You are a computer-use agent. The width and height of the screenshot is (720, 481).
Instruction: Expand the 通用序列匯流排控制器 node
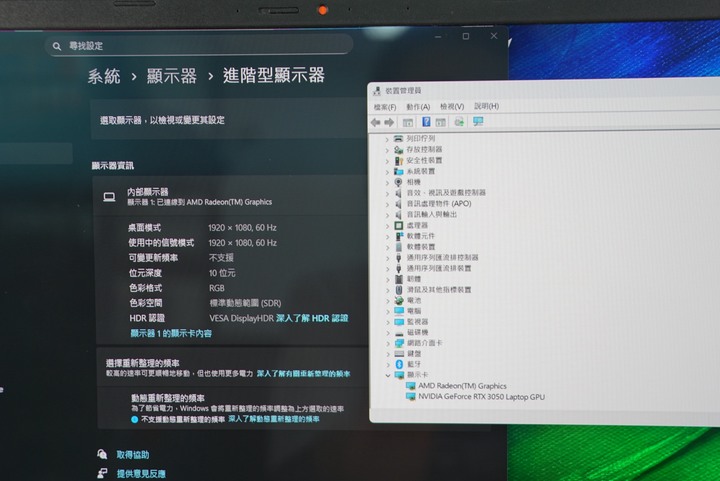[x=388, y=258]
